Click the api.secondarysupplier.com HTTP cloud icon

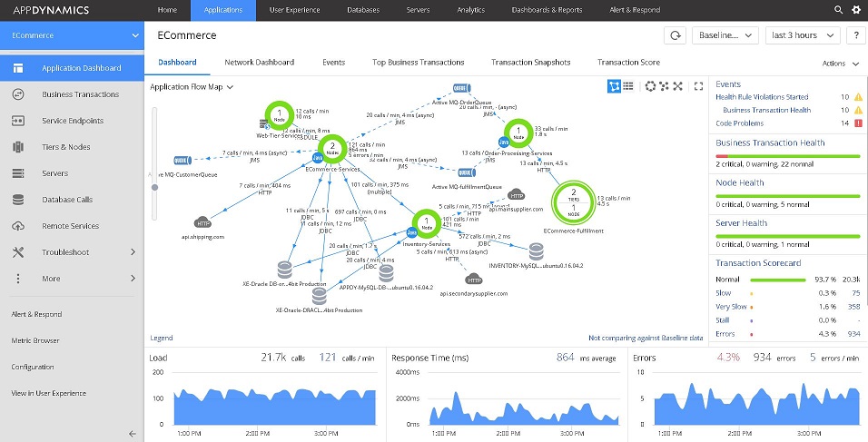coord(474,280)
